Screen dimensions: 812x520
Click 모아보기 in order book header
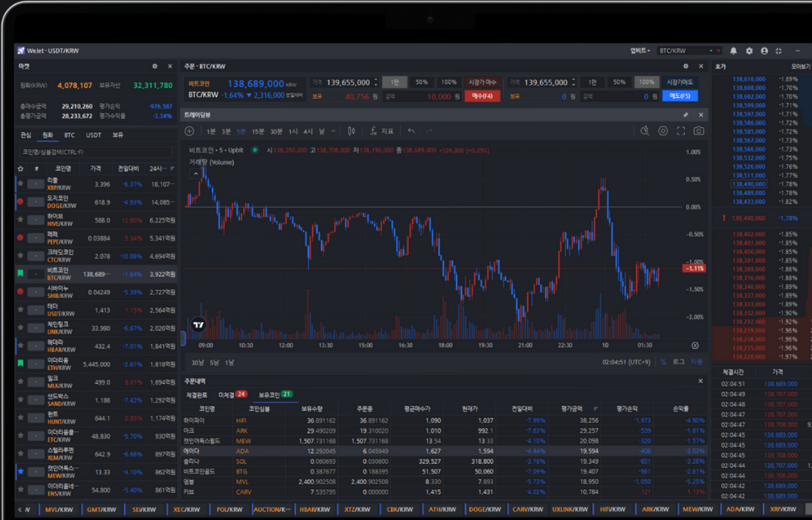coord(800,66)
